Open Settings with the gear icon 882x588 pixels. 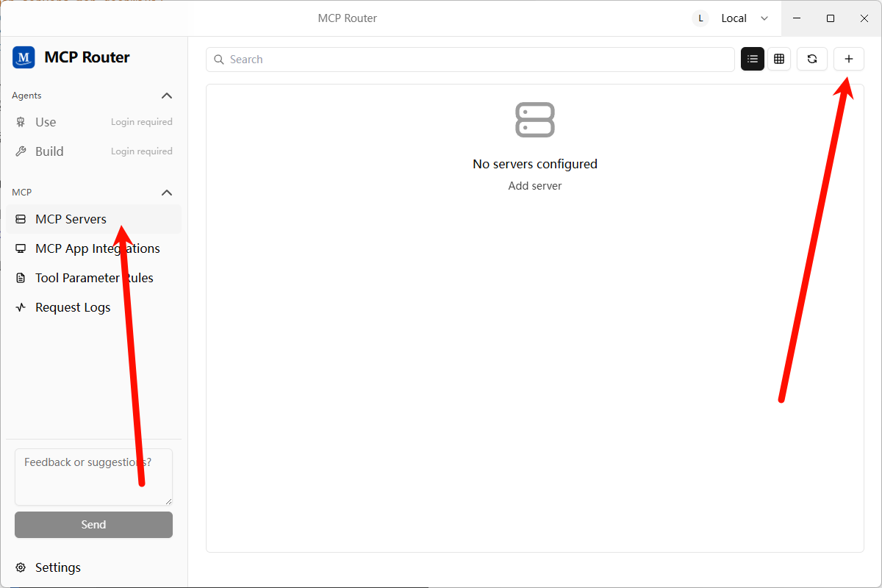pyautogui.click(x=21, y=567)
